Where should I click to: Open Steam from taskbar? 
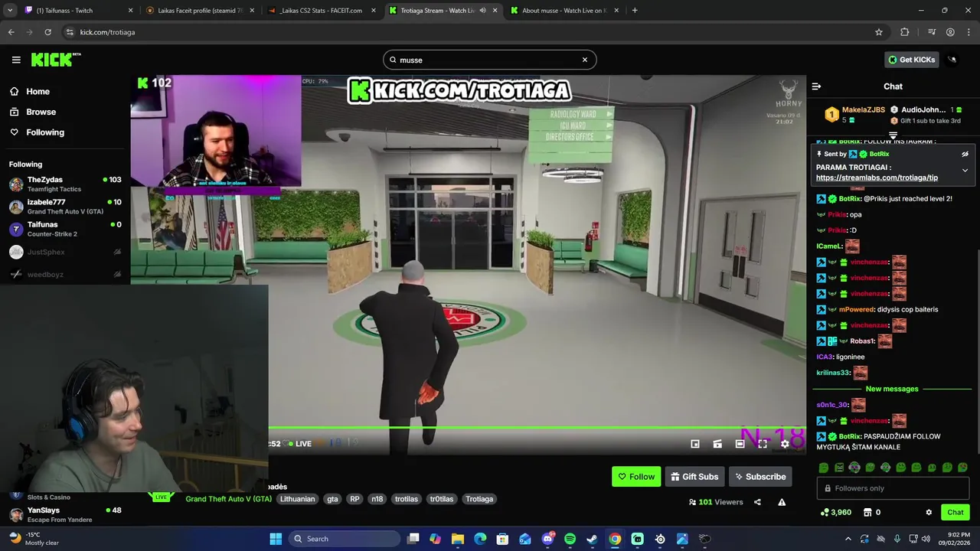pyautogui.click(x=592, y=539)
